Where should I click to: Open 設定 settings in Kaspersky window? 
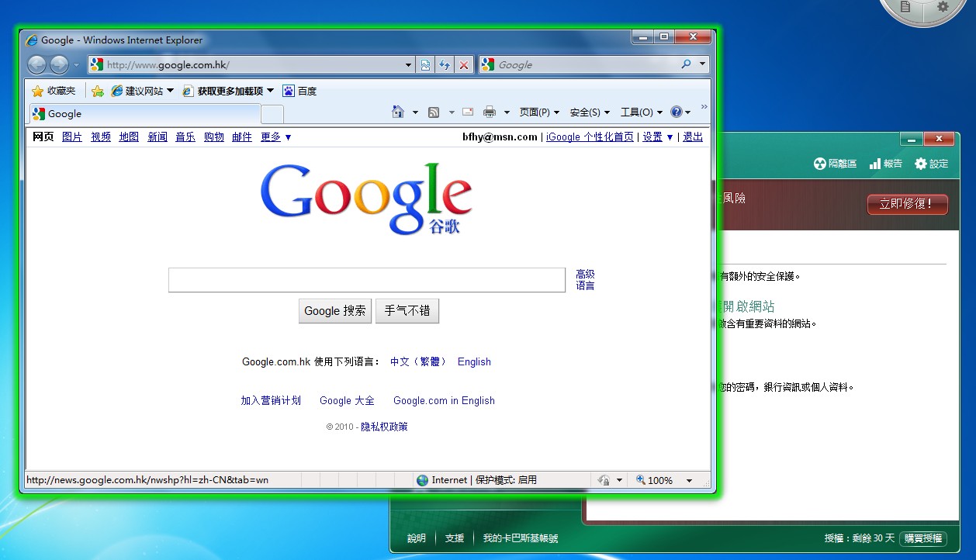pos(932,164)
